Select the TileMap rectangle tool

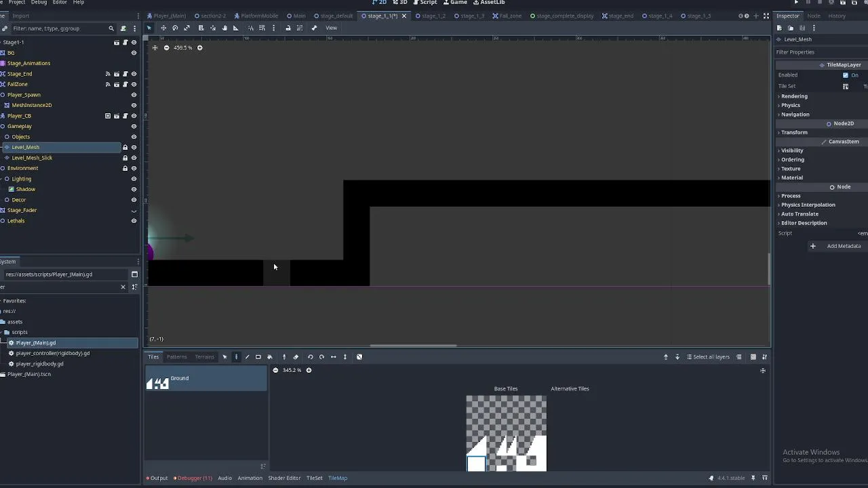[258, 357]
